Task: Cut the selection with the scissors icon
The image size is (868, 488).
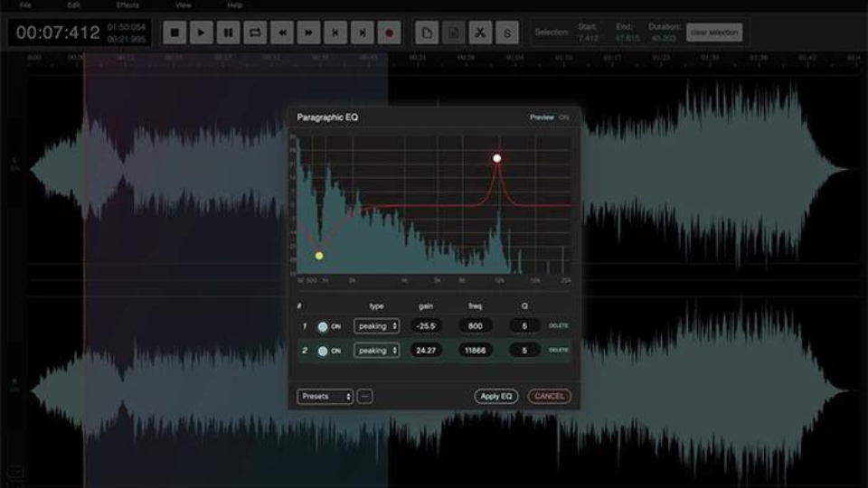Action: point(480,33)
